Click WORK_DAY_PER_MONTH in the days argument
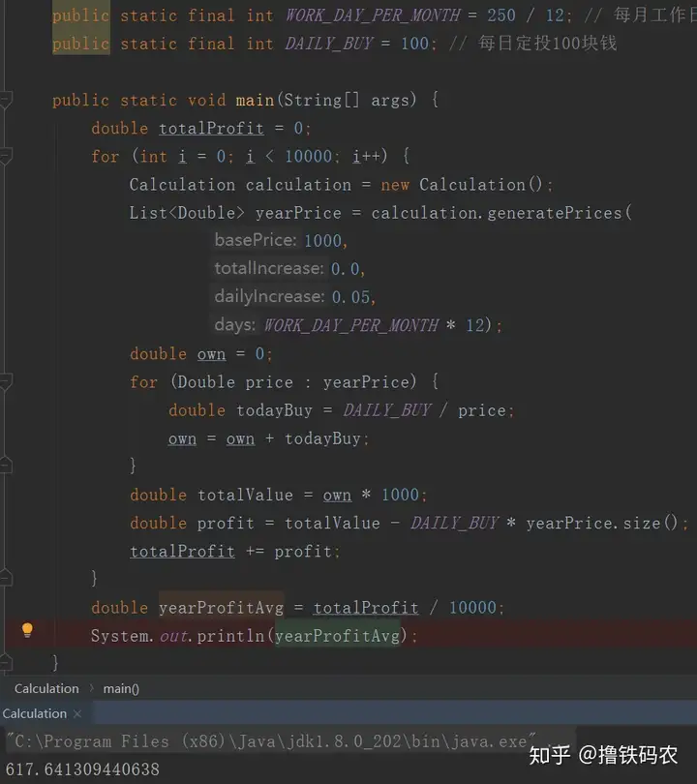Viewport: 697px width, 784px height. click(351, 325)
